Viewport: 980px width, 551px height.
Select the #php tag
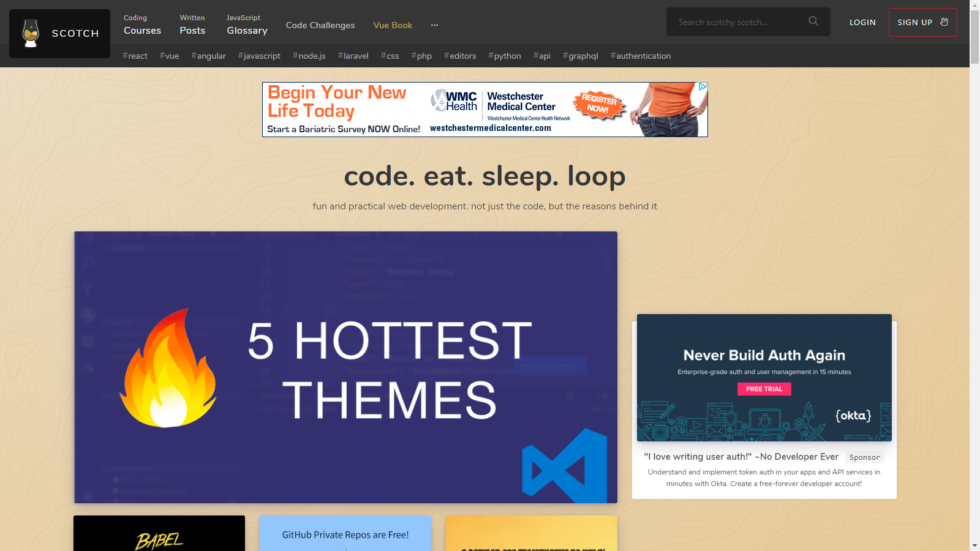421,56
